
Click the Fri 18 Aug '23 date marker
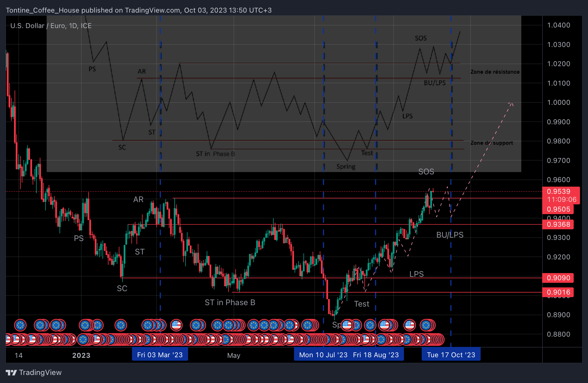coord(376,355)
